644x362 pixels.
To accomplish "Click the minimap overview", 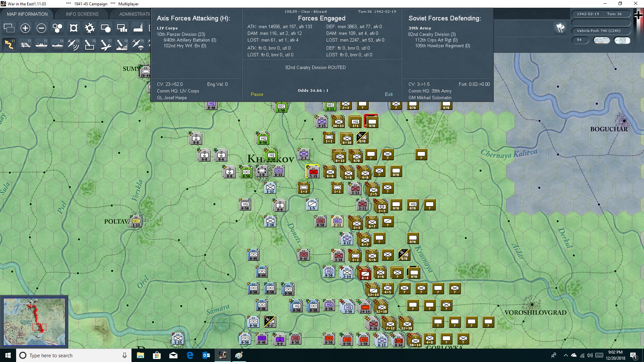I will pyautogui.click(x=34, y=322).
